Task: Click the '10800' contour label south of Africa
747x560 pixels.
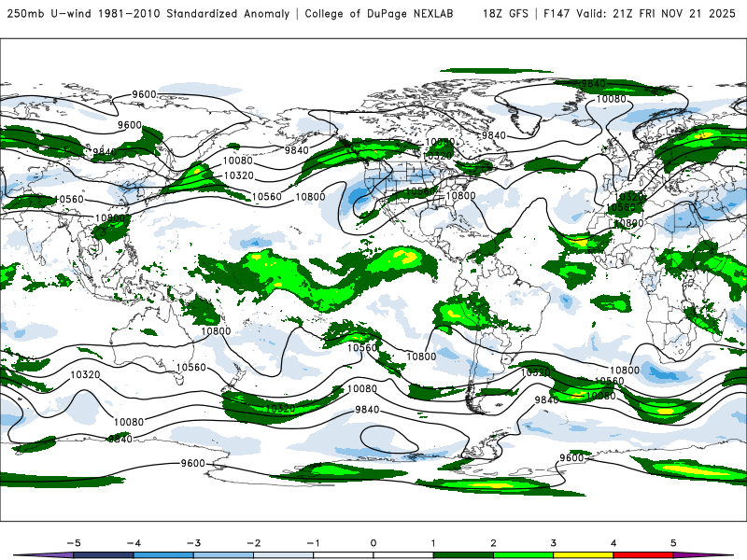Action: (625, 370)
